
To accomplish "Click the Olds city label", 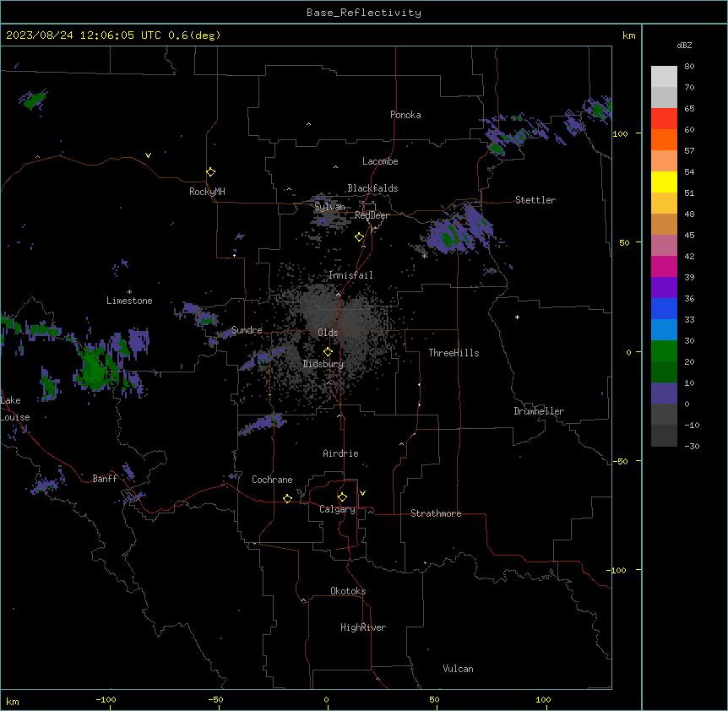I will point(328,333).
